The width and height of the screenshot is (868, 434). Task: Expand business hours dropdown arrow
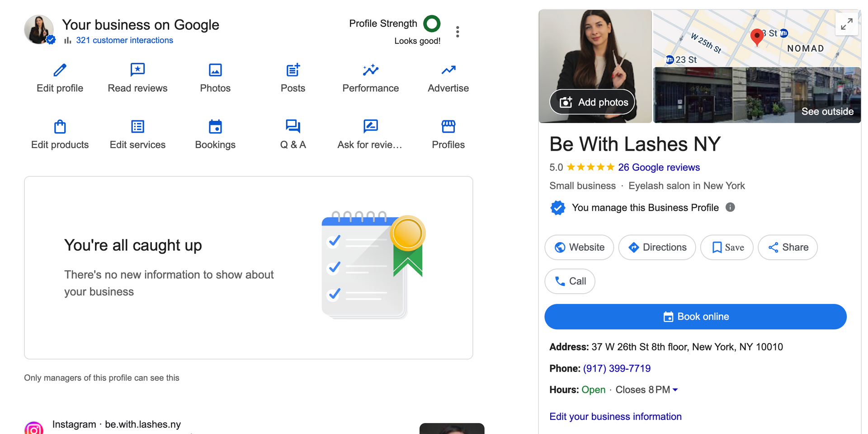coord(675,390)
